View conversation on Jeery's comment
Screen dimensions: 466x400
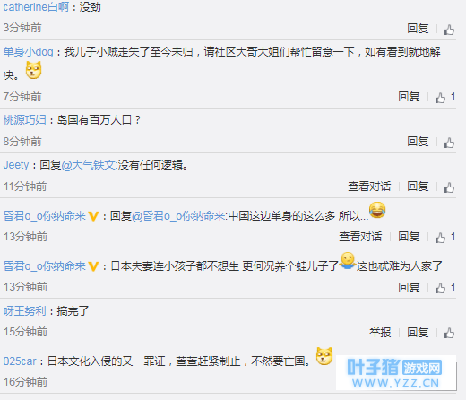(x=370, y=186)
